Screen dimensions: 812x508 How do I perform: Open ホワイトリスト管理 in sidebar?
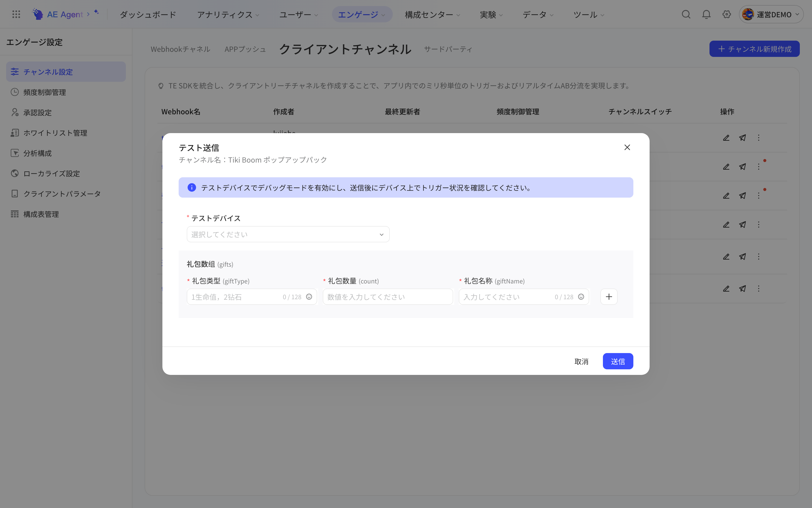tap(66, 133)
